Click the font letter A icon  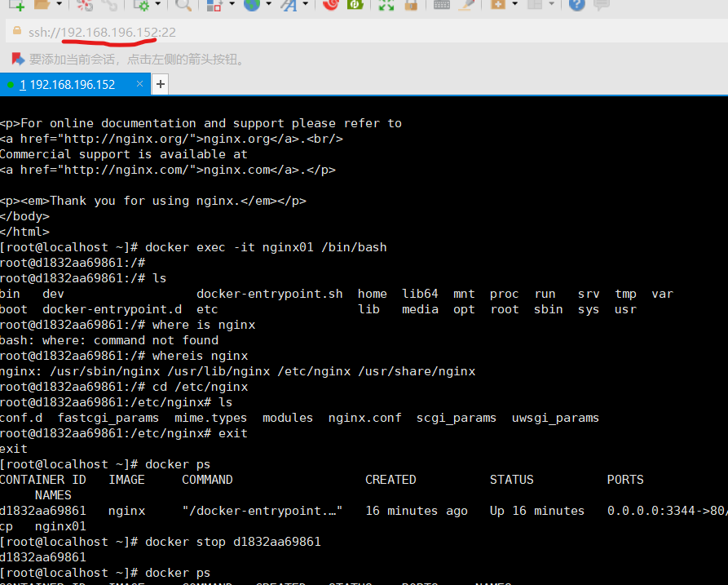pyautogui.click(x=289, y=5)
